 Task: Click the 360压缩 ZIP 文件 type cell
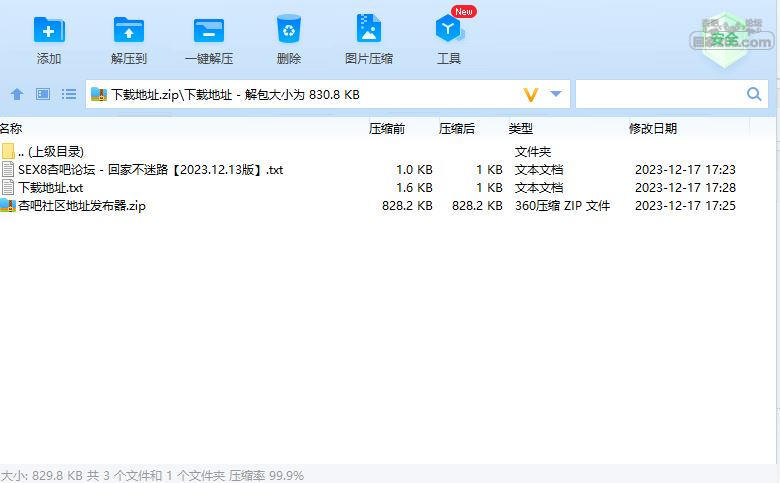coord(562,205)
